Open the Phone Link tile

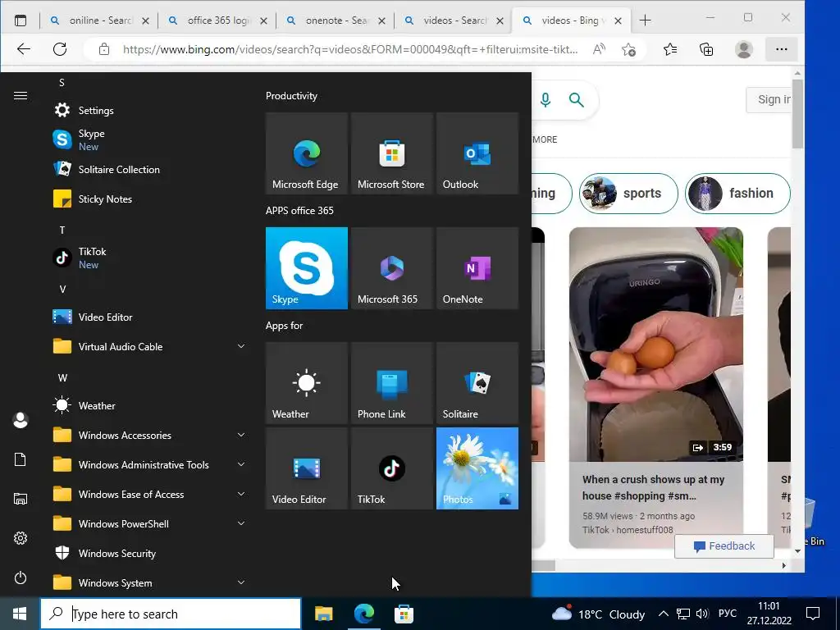[x=391, y=383]
